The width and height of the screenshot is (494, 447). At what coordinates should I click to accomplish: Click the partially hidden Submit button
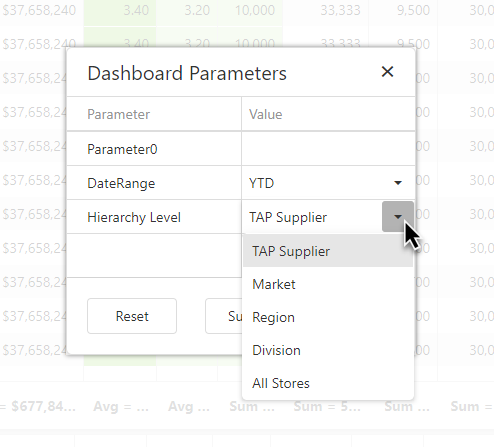click(x=224, y=316)
